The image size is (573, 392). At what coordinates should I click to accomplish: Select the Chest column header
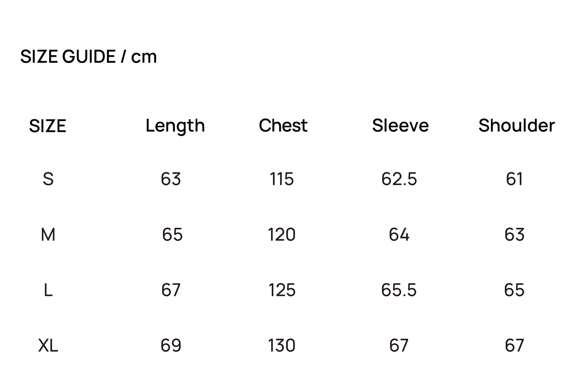point(283,126)
